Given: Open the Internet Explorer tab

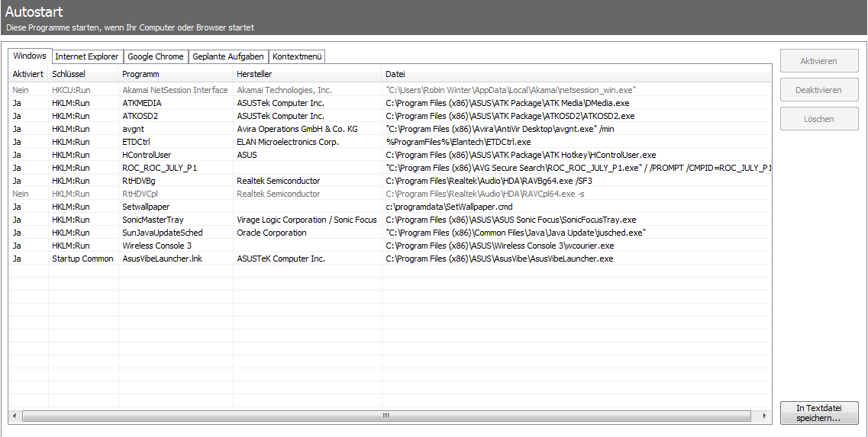Looking at the screenshot, I should point(87,56).
